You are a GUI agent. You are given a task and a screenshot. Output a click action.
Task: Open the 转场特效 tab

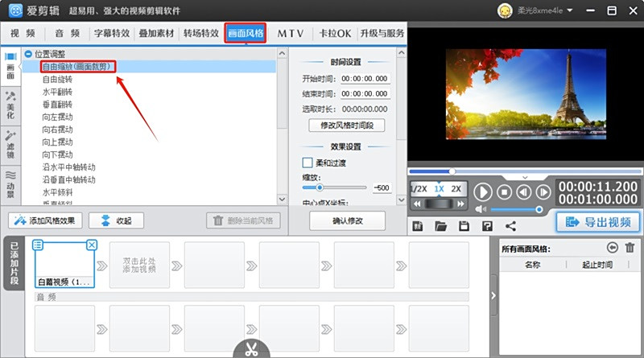point(200,33)
